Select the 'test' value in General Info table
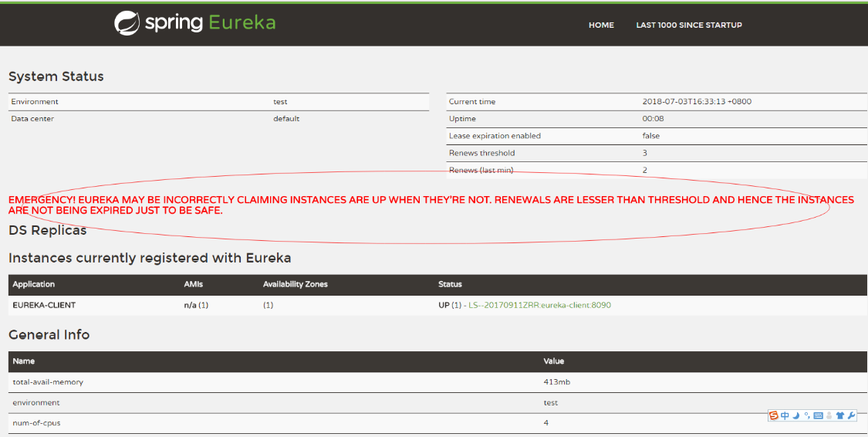This screenshot has width=868, height=437. tap(551, 403)
